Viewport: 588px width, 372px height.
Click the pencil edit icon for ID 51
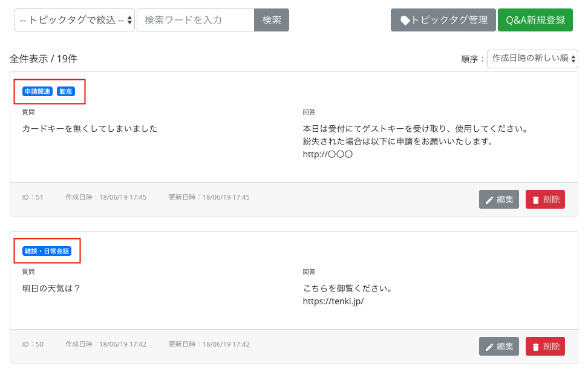click(x=489, y=200)
